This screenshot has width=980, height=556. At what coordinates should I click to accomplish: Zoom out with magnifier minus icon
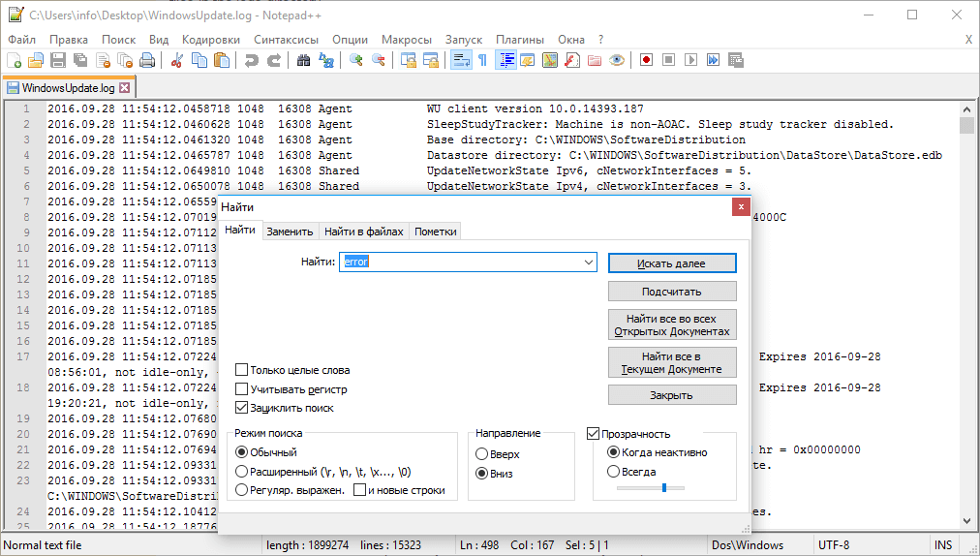click(378, 61)
